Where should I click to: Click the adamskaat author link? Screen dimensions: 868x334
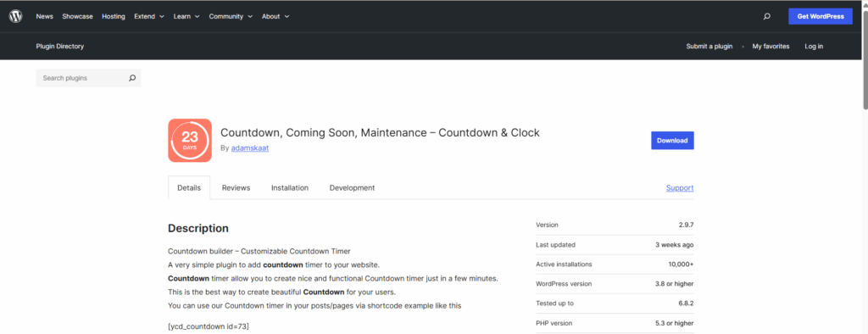coord(250,148)
